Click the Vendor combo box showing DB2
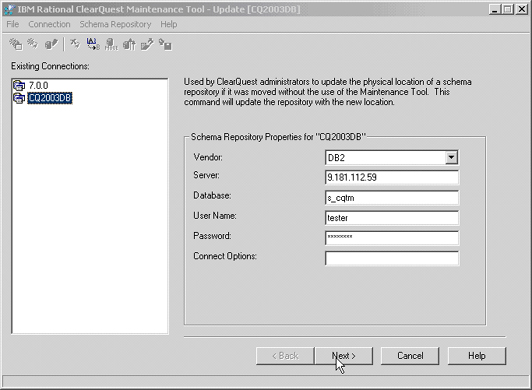Viewport: 532px width, 390px height. pos(392,157)
